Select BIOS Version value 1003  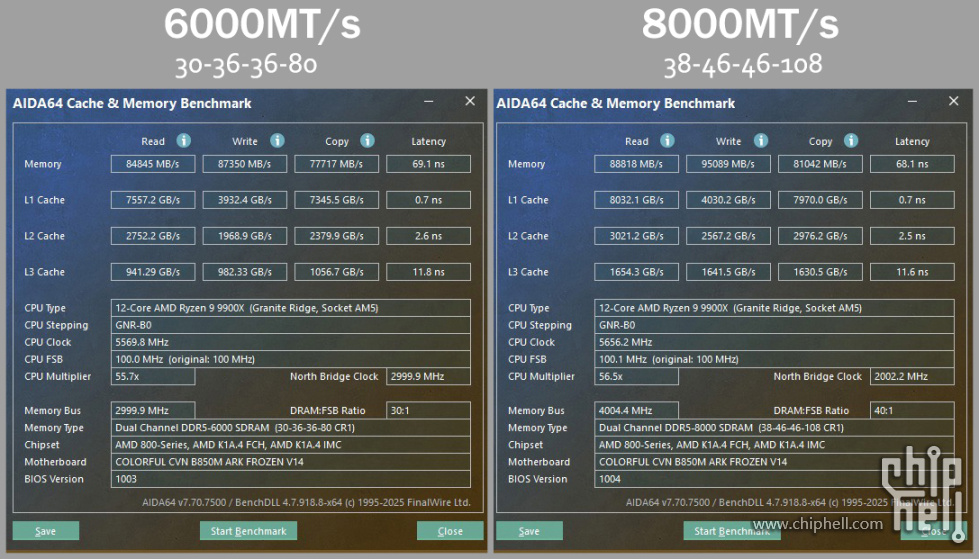[290, 479]
